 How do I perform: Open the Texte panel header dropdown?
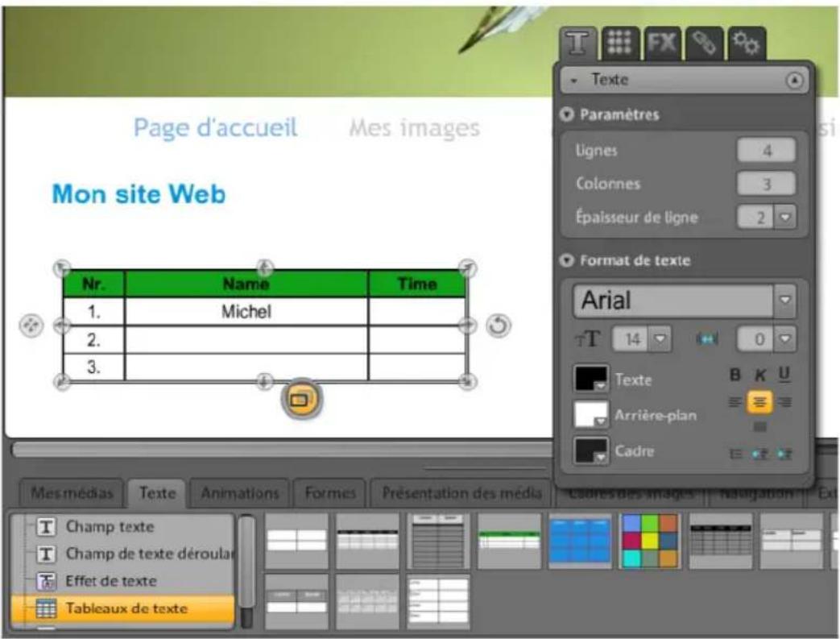tap(574, 81)
